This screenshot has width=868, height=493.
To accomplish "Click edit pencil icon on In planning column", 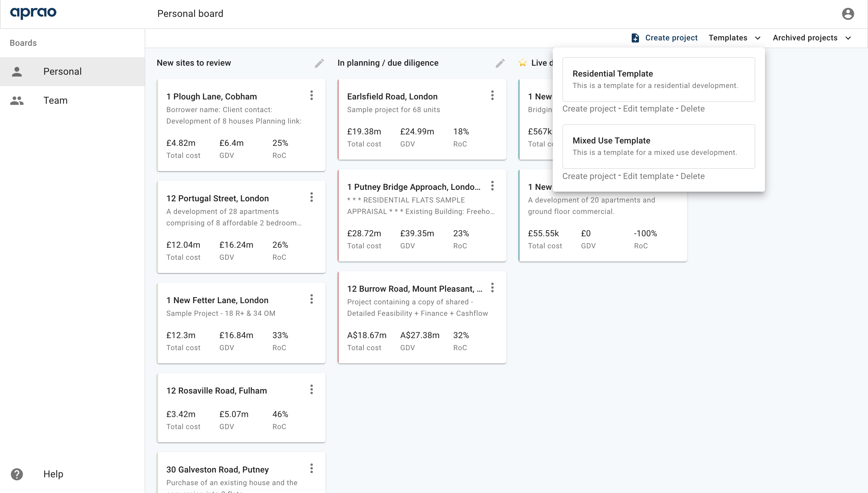I will (x=500, y=63).
